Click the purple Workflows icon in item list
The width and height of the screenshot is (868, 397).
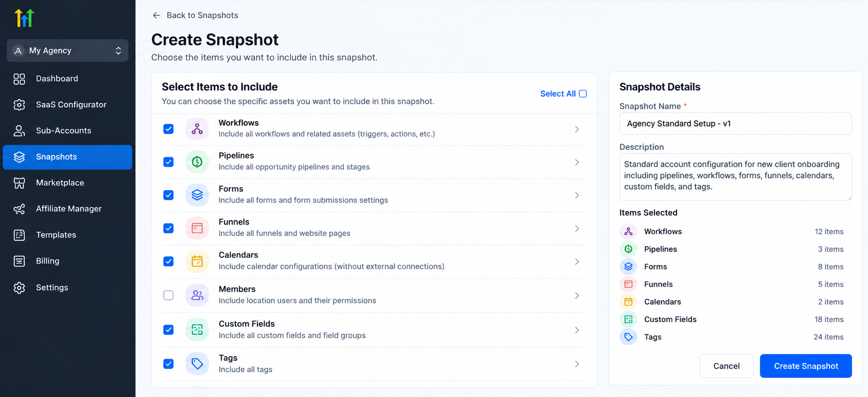tap(197, 129)
